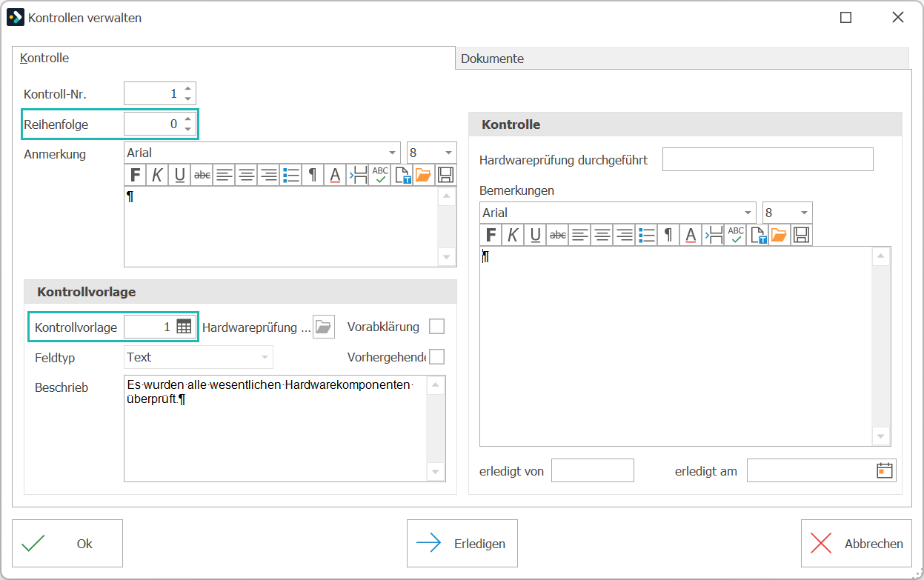Align right in Bemerkungen toolbar
Screen dimensions: 924x580
click(x=624, y=235)
